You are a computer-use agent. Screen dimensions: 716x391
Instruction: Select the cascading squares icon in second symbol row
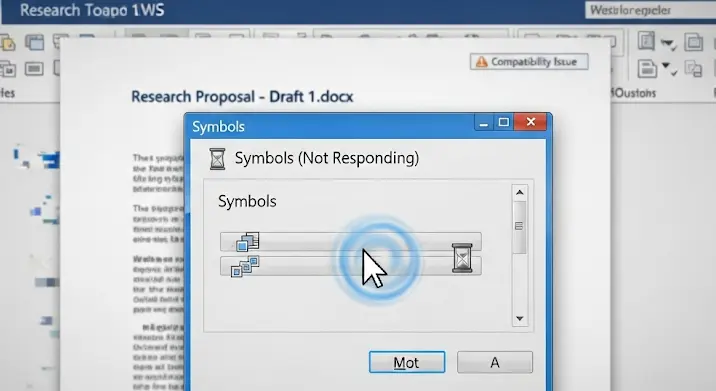(x=245, y=266)
